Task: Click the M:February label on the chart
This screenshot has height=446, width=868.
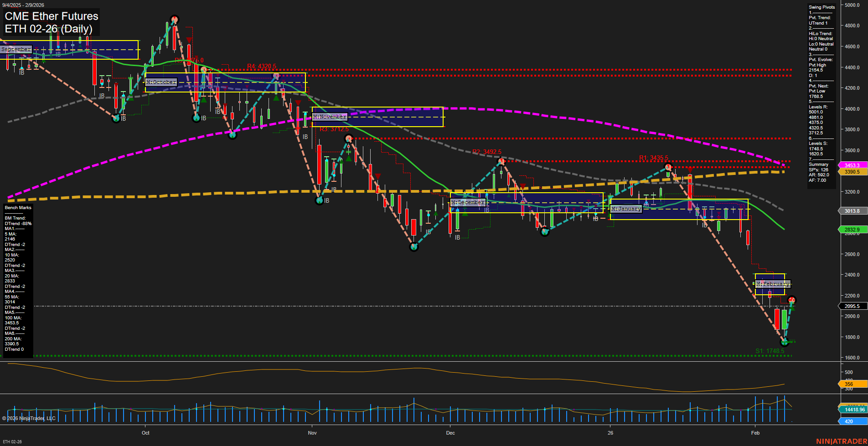Action: click(x=773, y=283)
